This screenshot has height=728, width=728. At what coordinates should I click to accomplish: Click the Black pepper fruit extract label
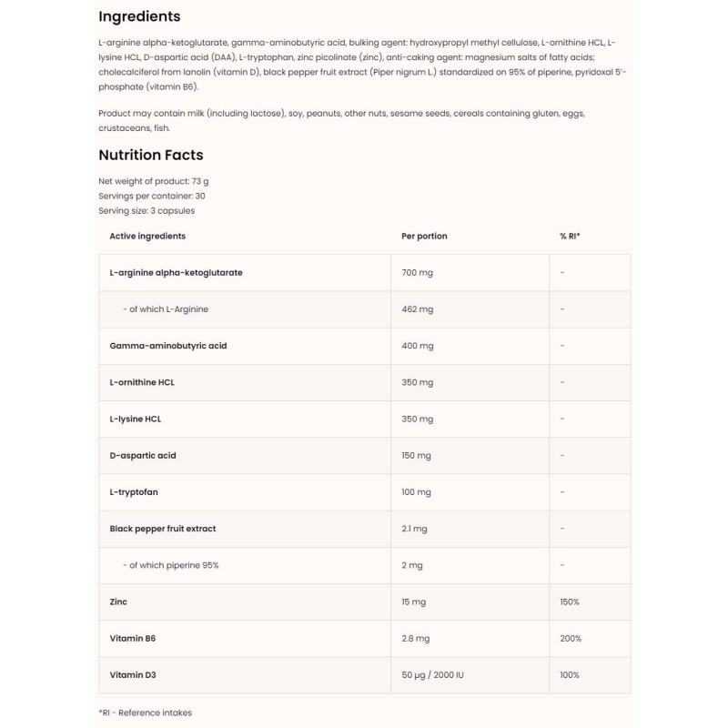point(163,528)
